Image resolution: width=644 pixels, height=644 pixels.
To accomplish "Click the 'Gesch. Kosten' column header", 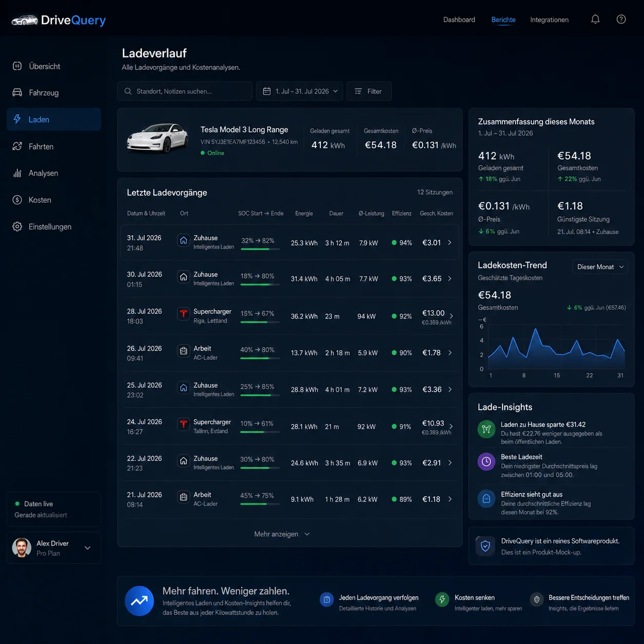I will (437, 213).
